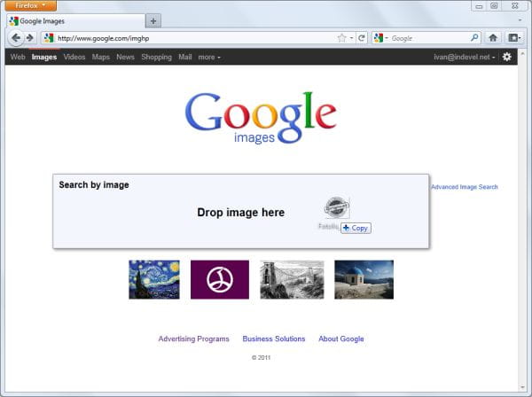Click the page scrollbar down arrow
The height and width of the screenshot is (397, 532).
point(522,387)
